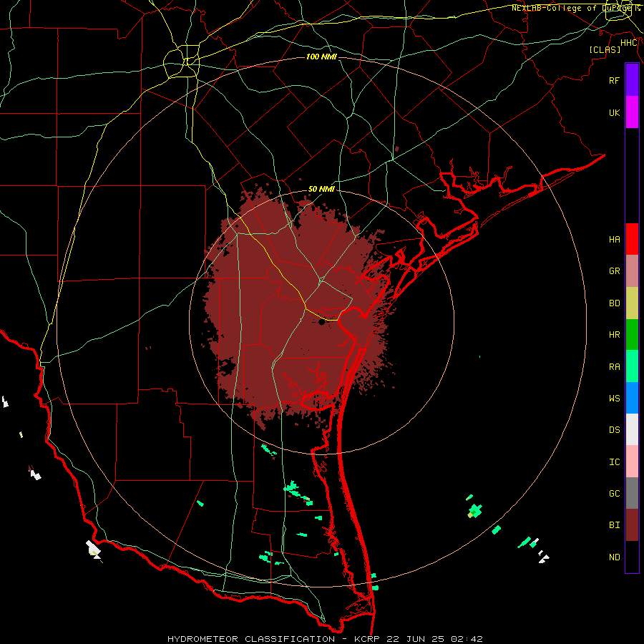
Task: Click the 'UK' legend label
Action: tap(614, 112)
